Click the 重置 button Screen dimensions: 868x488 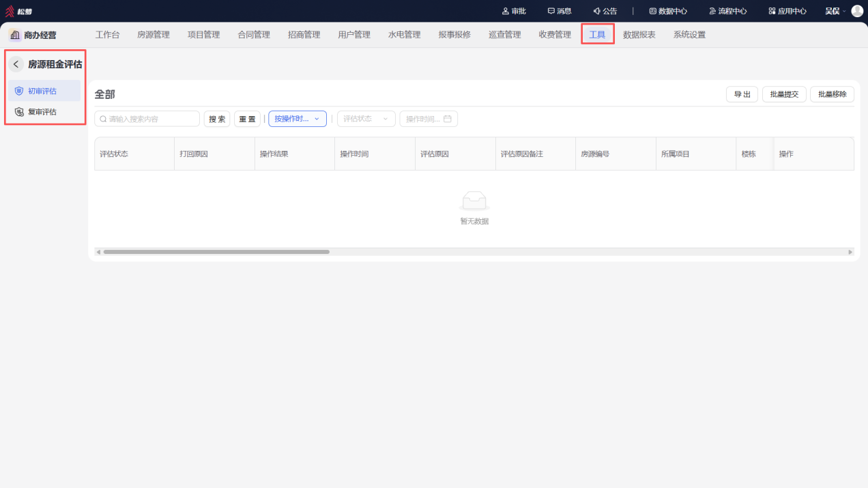click(247, 119)
